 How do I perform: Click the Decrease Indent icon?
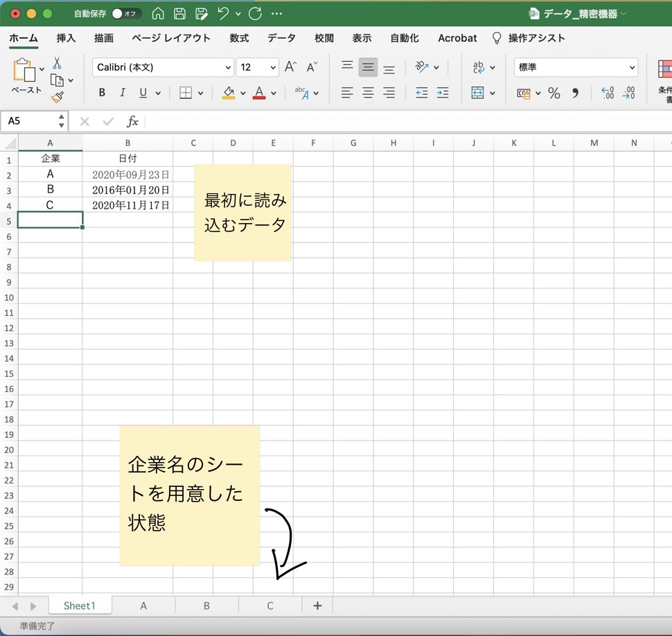(422, 93)
